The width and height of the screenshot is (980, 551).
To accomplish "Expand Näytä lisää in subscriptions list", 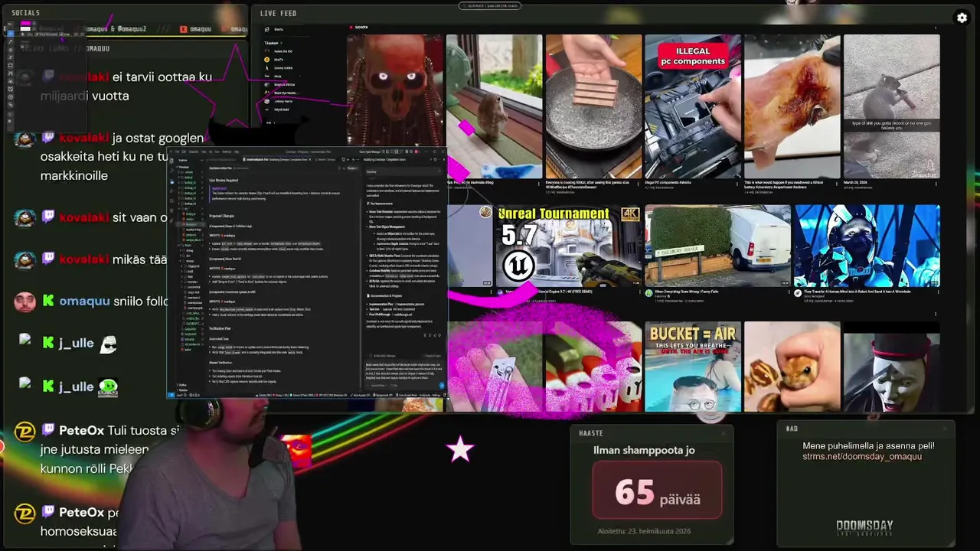I will click(x=278, y=109).
